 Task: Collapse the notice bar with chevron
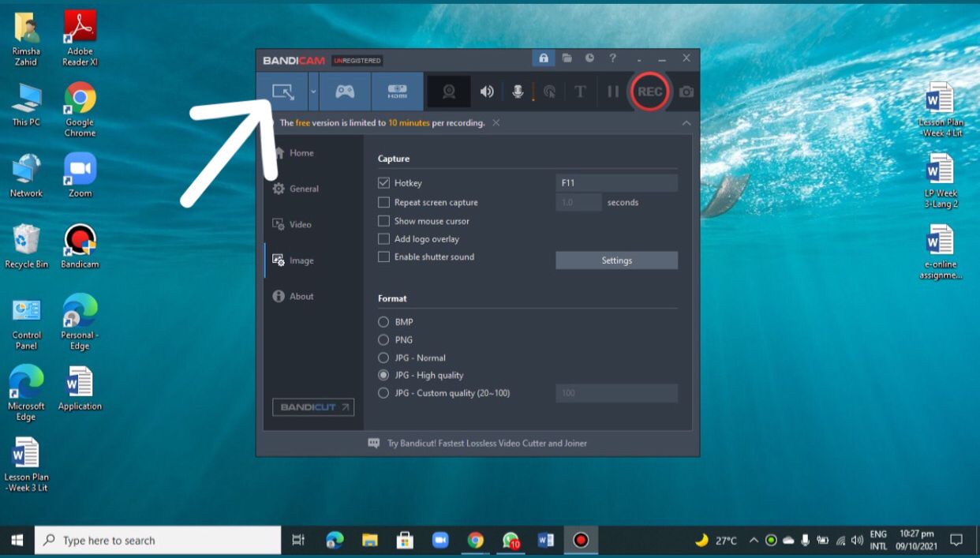point(686,123)
